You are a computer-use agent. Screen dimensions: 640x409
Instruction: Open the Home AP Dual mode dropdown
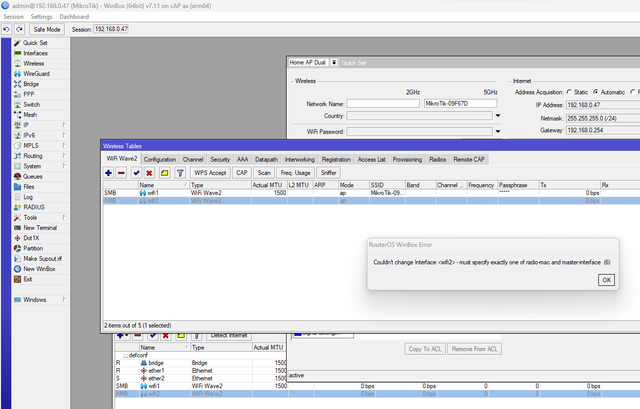tap(334, 62)
